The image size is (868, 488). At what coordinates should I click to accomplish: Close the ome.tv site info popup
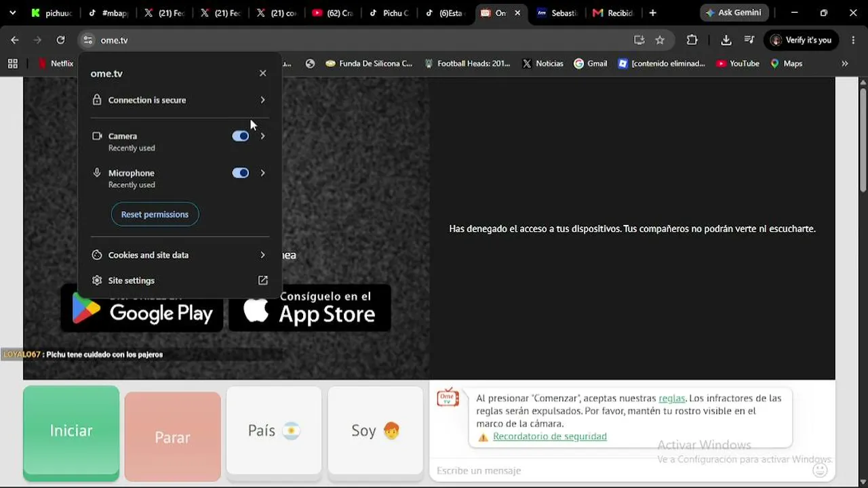(263, 73)
